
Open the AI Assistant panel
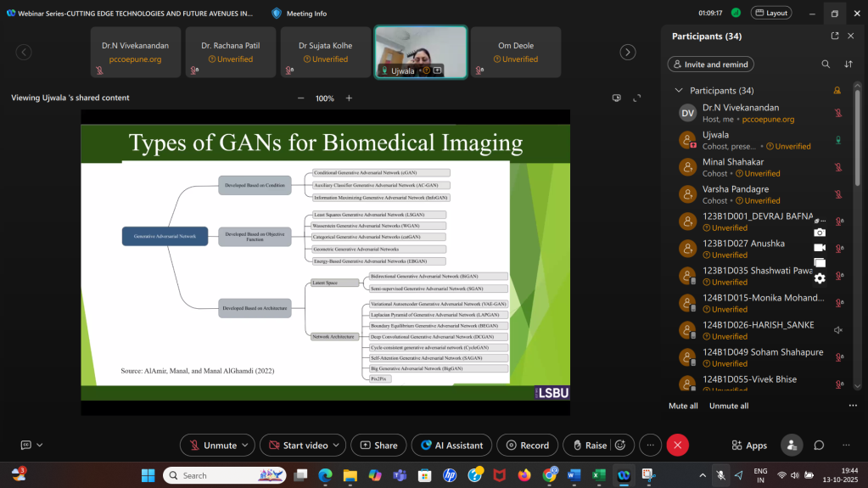click(451, 445)
